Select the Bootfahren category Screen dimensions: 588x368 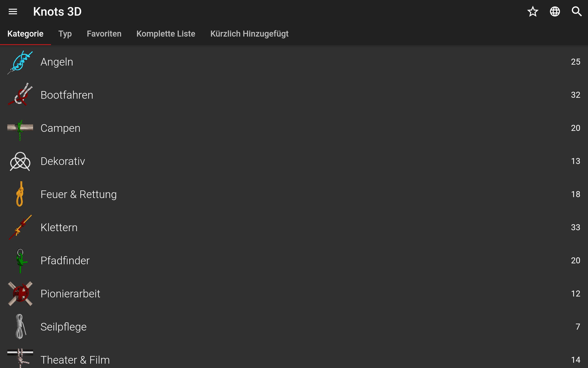point(294,95)
